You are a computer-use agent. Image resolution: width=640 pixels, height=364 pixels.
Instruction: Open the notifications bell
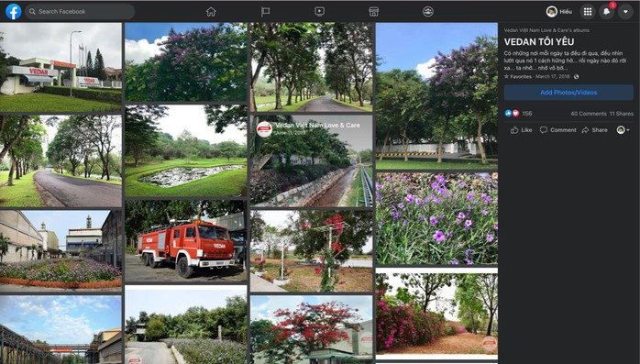[606, 11]
